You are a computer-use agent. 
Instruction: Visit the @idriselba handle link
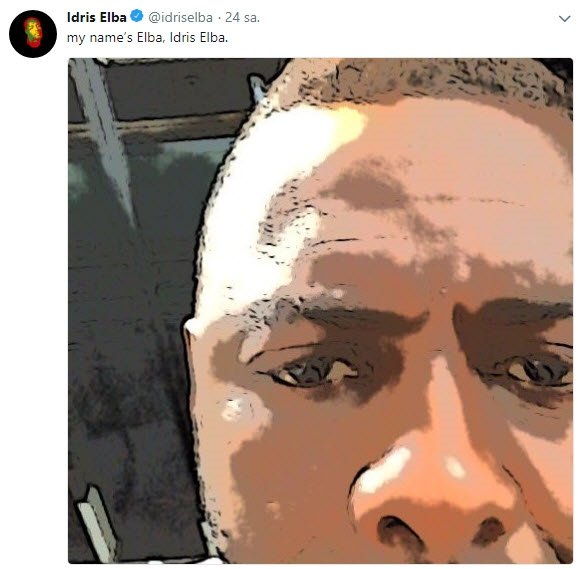(x=180, y=17)
